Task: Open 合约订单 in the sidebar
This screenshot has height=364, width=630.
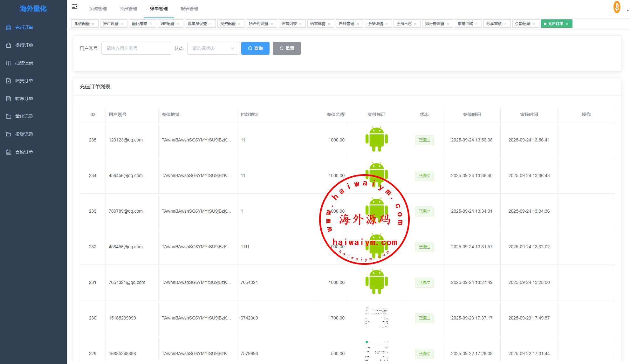Action: (24, 152)
